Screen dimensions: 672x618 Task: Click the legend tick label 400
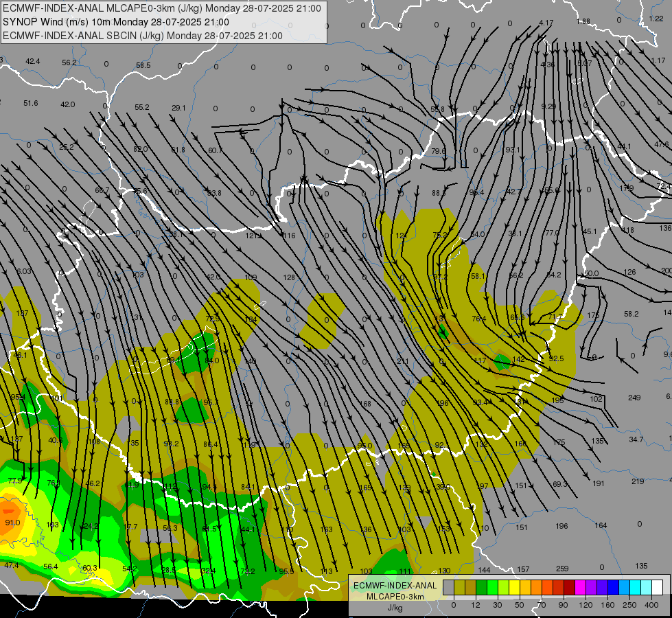click(651, 605)
